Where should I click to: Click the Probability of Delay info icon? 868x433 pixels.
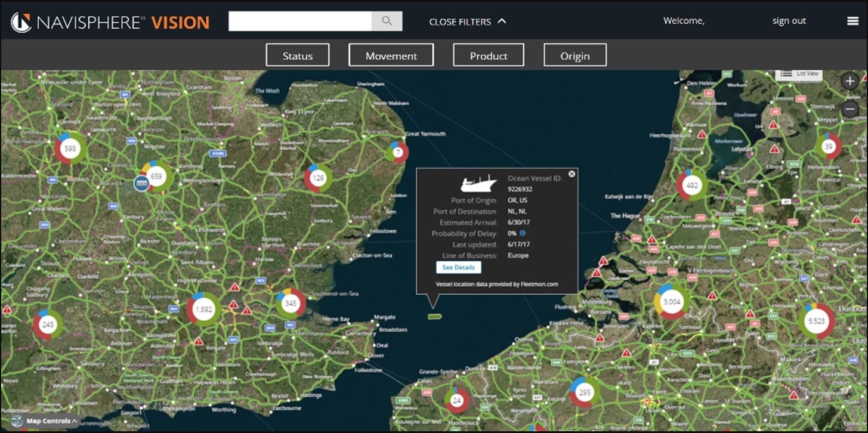523,234
